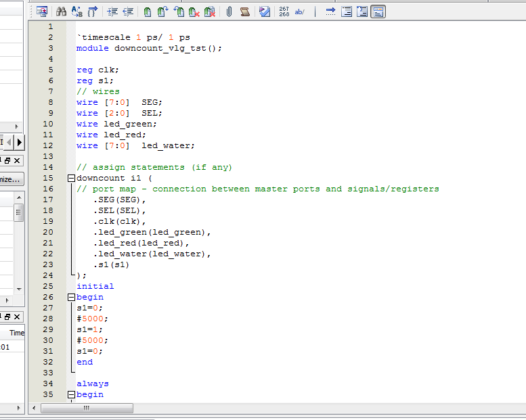Decrease indent of selected code
The image size is (526, 420).
(128, 11)
